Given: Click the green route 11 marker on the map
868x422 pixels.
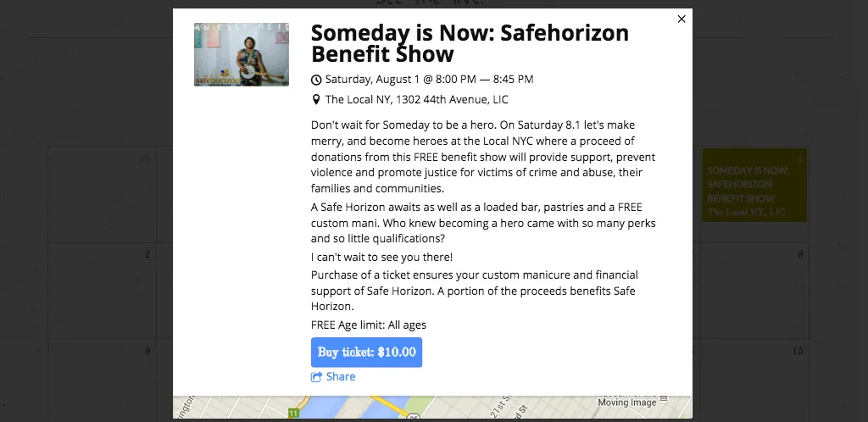Looking at the screenshot, I should pos(293,413).
